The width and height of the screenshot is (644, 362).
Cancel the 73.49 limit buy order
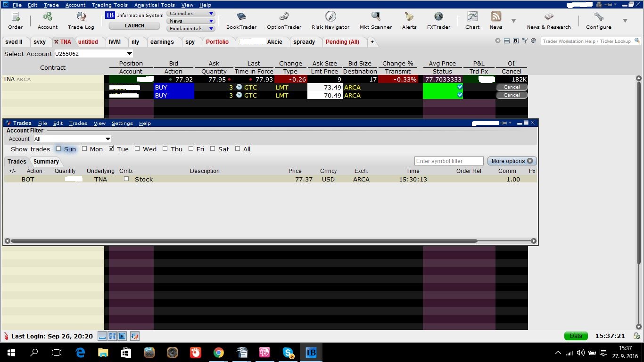[512, 87]
